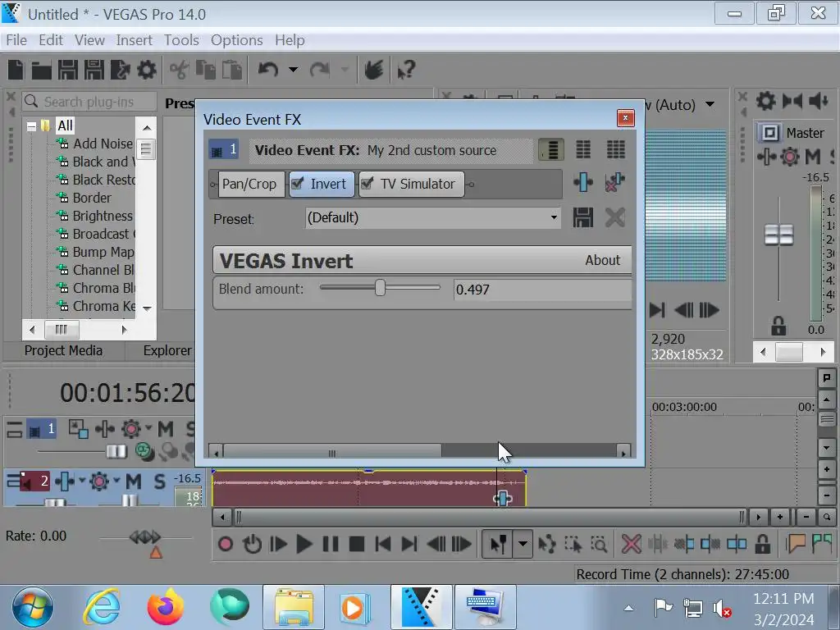Lock the Master fader channels
Viewport: 840px width, 630px height.
click(778, 325)
